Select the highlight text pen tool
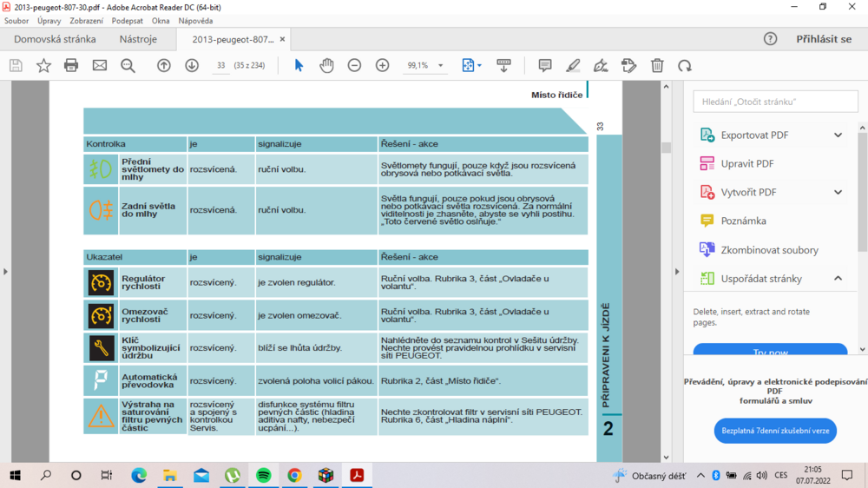 point(573,65)
